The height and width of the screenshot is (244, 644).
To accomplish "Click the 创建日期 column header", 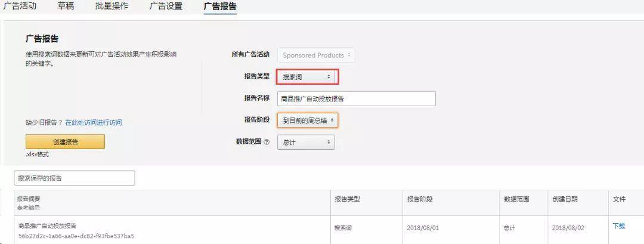I will [x=565, y=199].
